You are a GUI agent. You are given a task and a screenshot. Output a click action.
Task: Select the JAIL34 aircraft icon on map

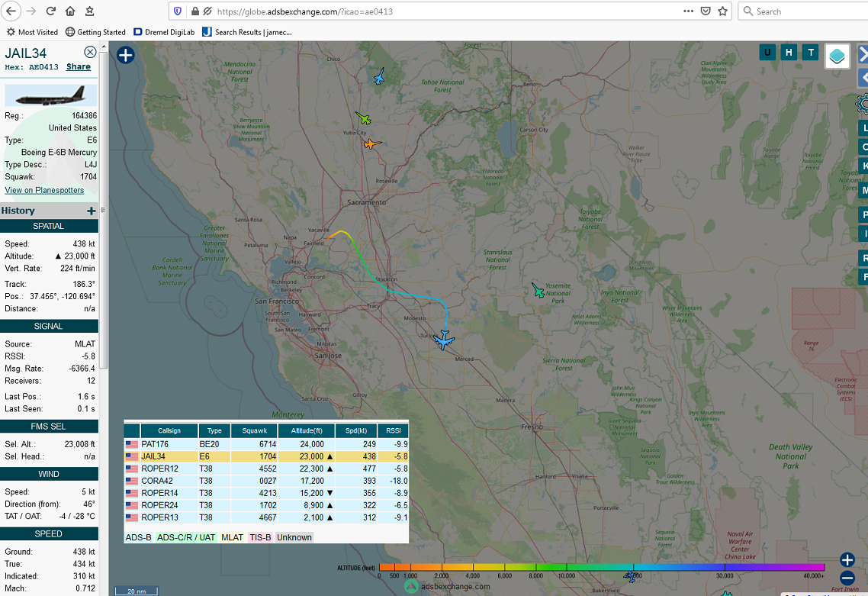click(x=444, y=340)
